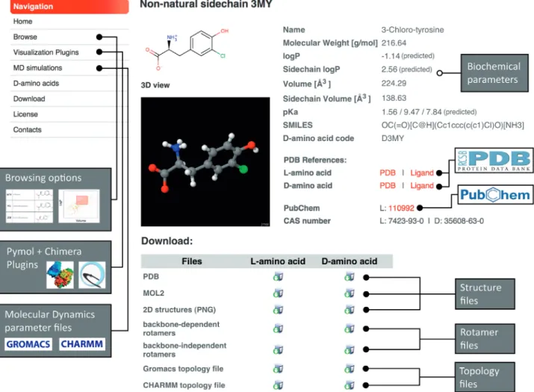
Task: Click the name 3-Chloro-tyrosine
Action: point(412,30)
